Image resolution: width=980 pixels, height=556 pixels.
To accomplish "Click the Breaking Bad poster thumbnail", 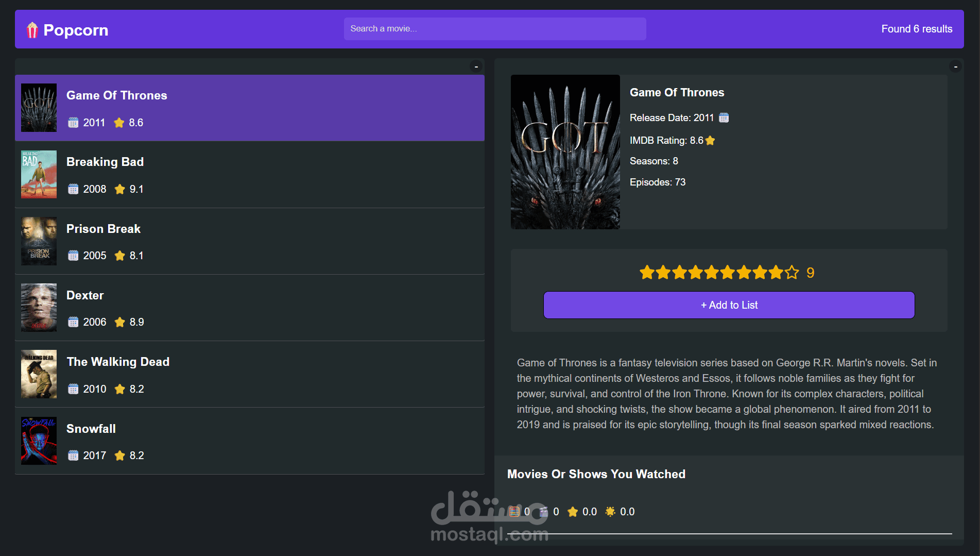I will click(39, 174).
